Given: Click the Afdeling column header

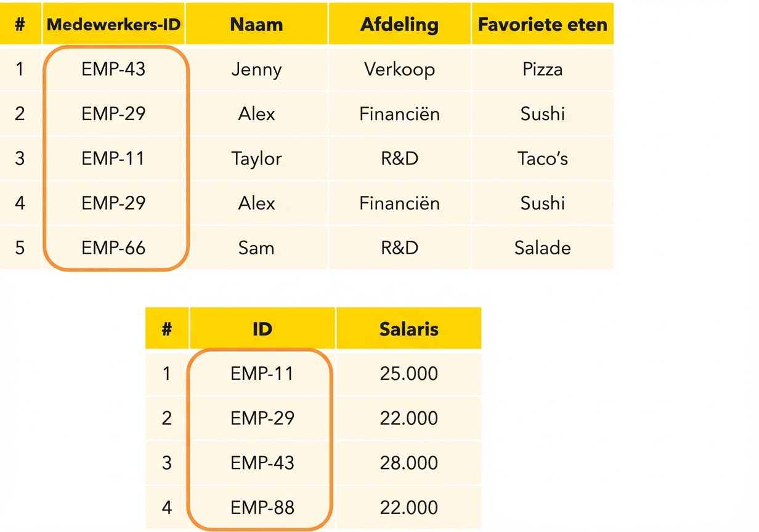Looking at the screenshot, I should (399, 25).
